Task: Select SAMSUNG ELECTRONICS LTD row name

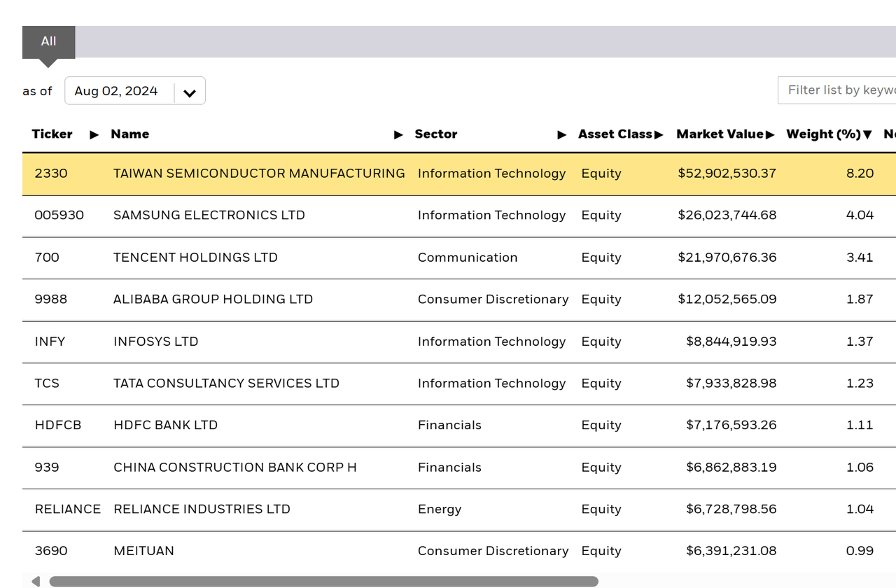Action: click(x=209, y=215)
